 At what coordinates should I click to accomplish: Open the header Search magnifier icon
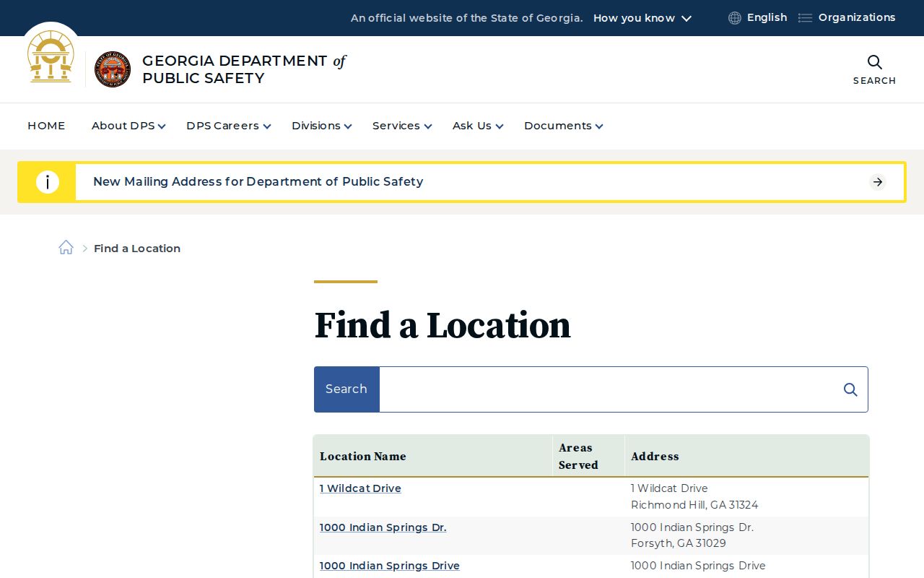874,62
